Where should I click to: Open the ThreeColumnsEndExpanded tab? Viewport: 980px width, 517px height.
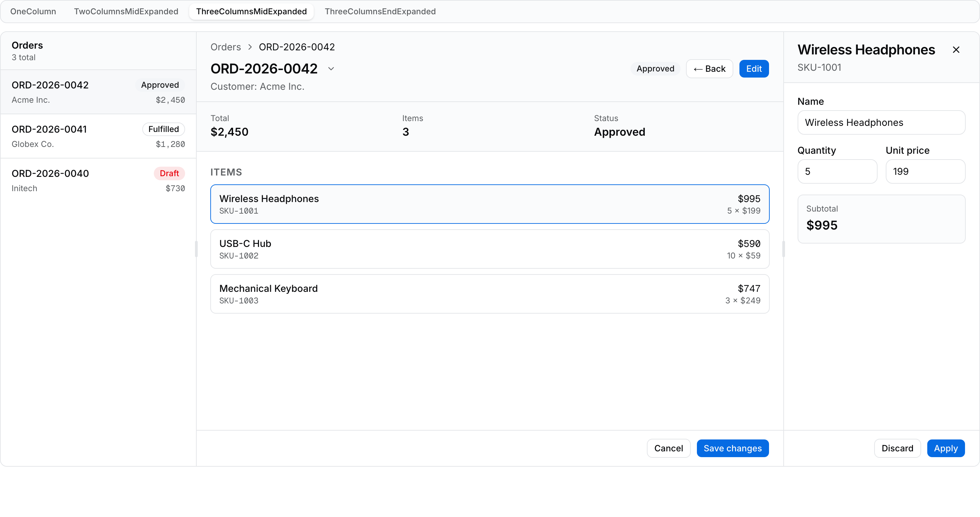click(x=380, y=12)
